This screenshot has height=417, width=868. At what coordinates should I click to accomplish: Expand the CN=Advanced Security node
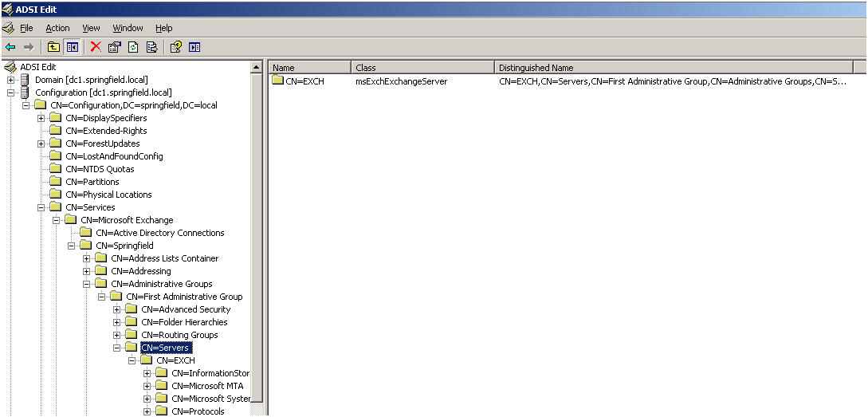coord(117,309)
